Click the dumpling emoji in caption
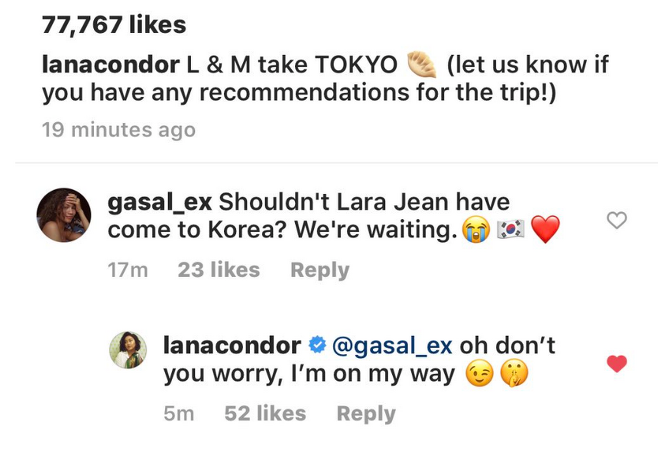 (x=420, y=66)
